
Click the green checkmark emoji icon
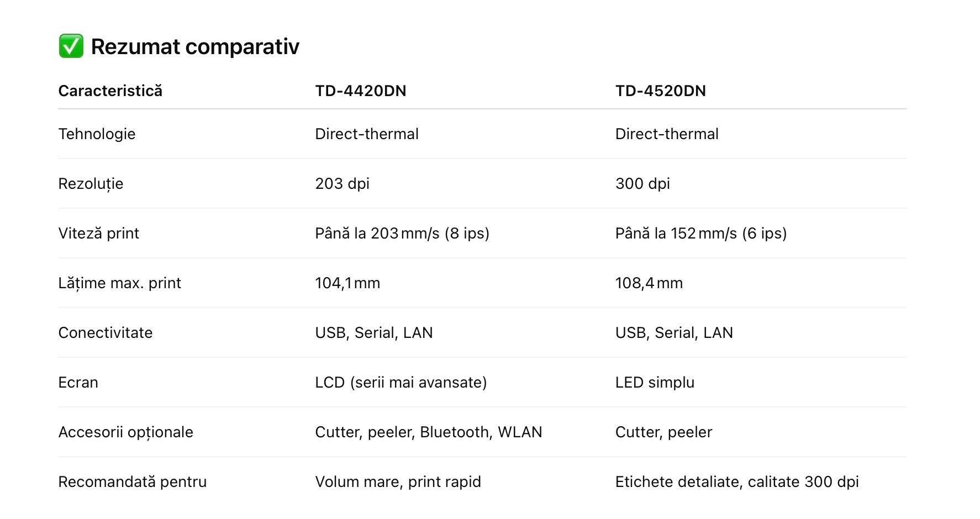tap(71, 46)
